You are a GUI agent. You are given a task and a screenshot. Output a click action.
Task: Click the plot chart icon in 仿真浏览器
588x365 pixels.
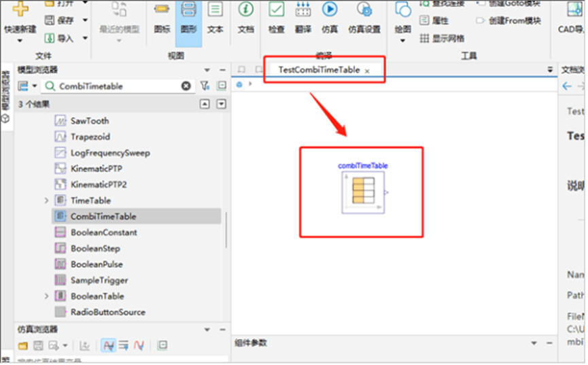point(85,345)
